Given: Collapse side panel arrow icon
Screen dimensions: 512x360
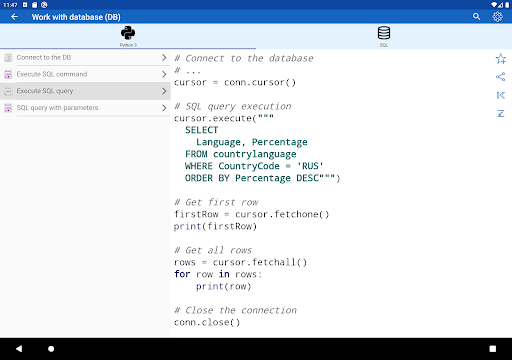Looking at the screenshot, I should coord(500,95).
